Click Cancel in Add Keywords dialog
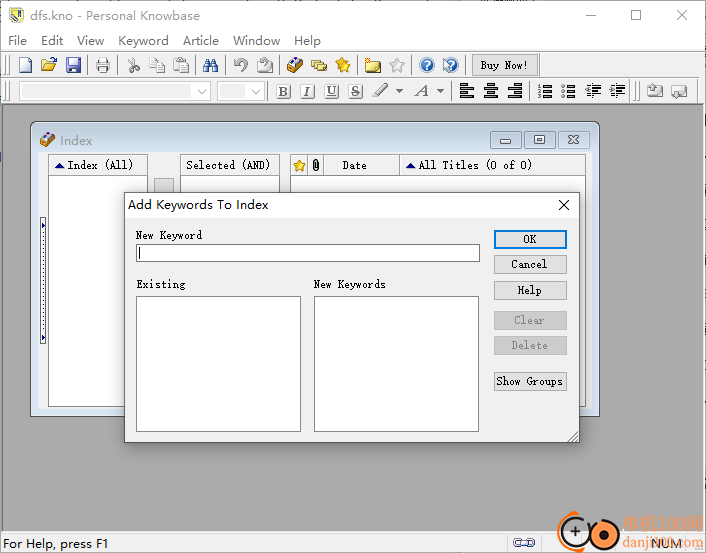This screenshot has height=553, width=706. 530,264
